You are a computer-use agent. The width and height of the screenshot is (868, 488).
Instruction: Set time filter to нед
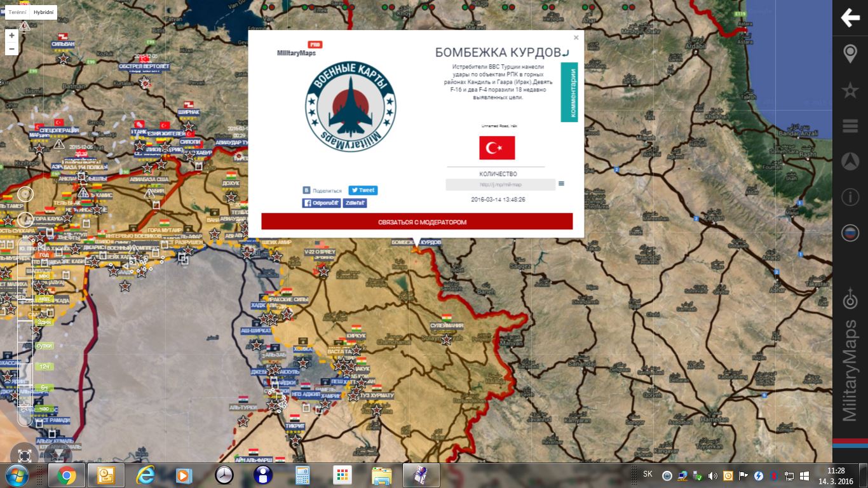tap(44, 299)
